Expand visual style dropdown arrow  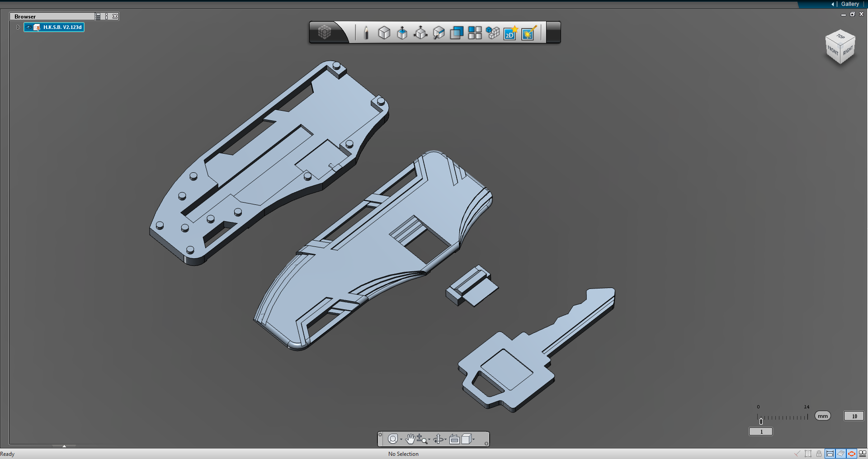pos(474,440)
